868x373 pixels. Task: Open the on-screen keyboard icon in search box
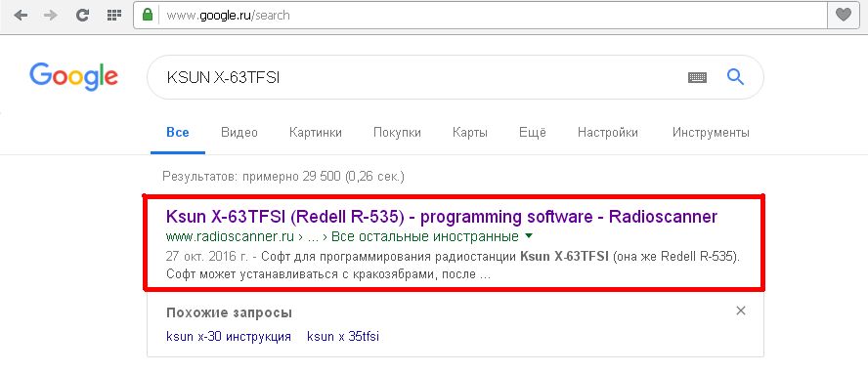[x=698, y=77]
